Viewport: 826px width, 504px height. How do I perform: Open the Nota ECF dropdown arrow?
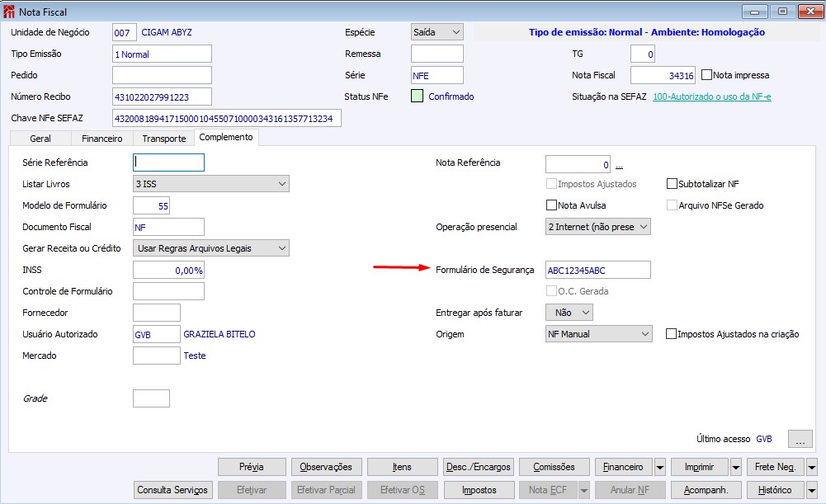(x=583, y=490)
